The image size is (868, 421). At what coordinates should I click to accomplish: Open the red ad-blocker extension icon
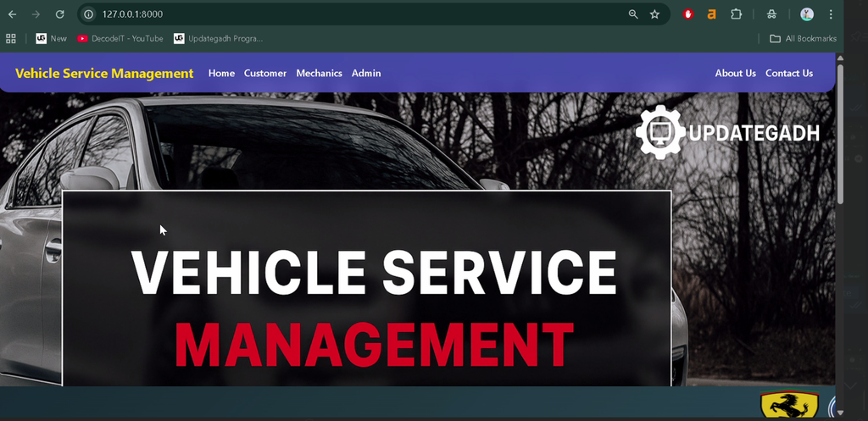(688, 14)
